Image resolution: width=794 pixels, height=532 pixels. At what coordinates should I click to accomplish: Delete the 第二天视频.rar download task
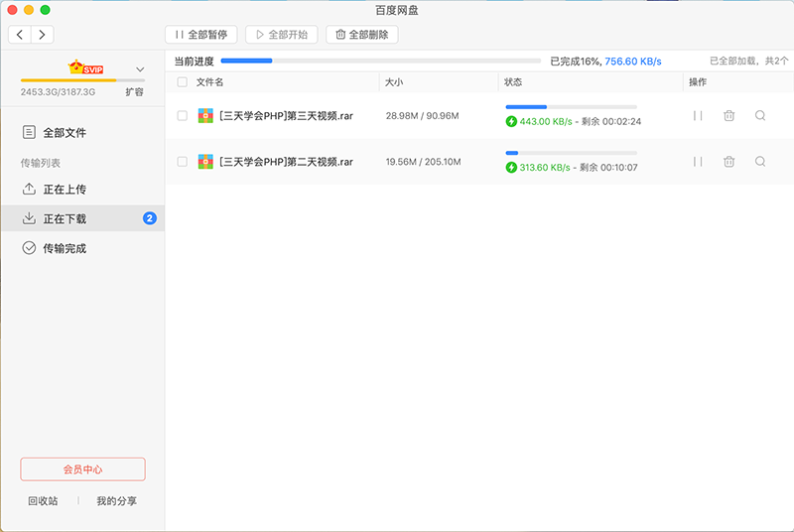click(729, 162)
